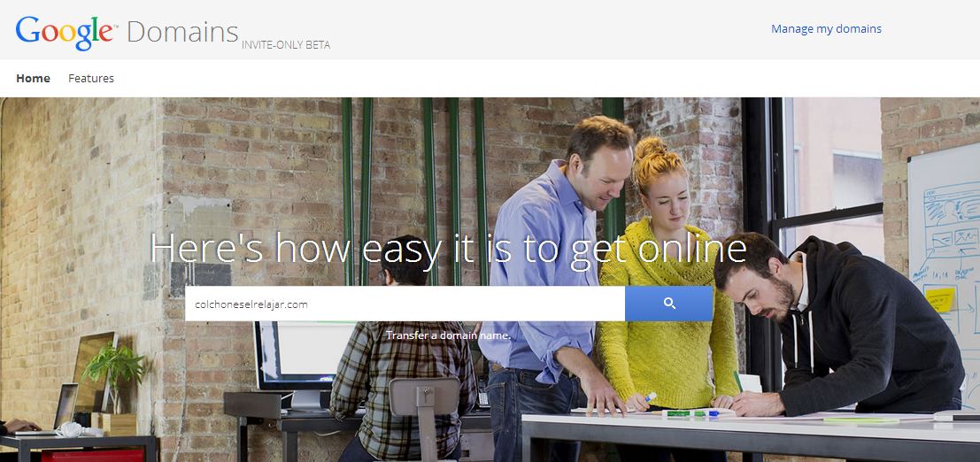Select the Home tab
This screenshot has width=980, height=462.
coord(33,78)
